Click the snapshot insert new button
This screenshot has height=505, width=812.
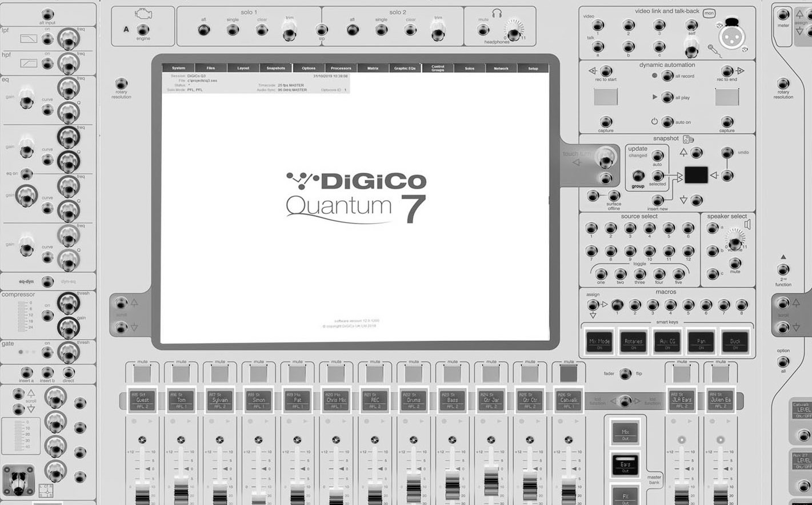(658, 200)
